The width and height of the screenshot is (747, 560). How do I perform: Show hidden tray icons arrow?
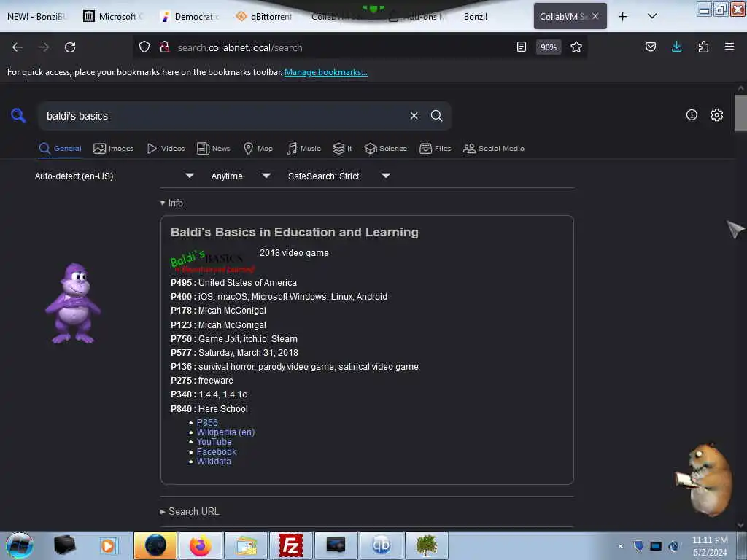pos(620,546)
